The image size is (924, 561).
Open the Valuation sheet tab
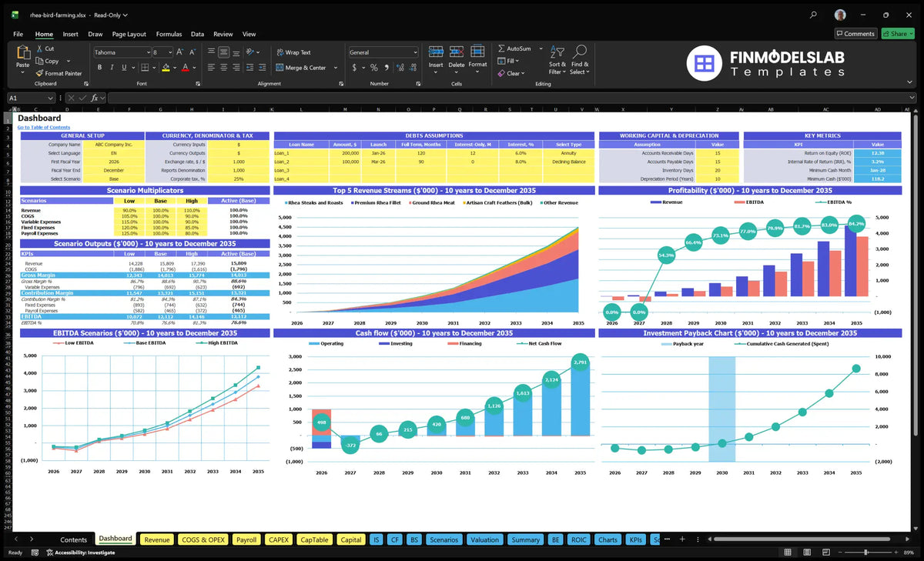click(x=484, y=539)
